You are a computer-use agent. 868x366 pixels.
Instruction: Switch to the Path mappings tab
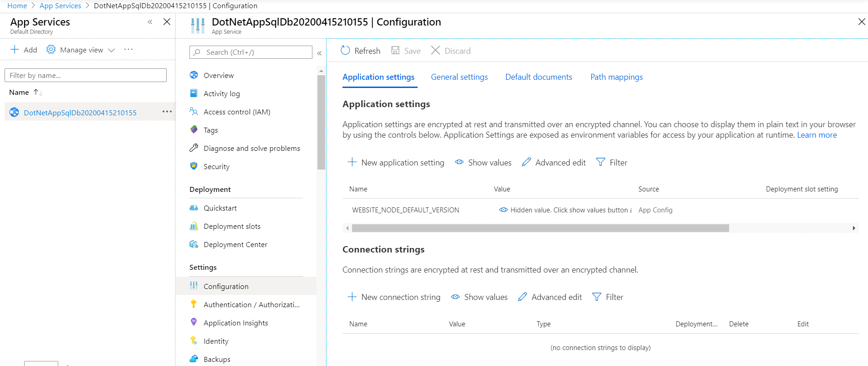616,77
